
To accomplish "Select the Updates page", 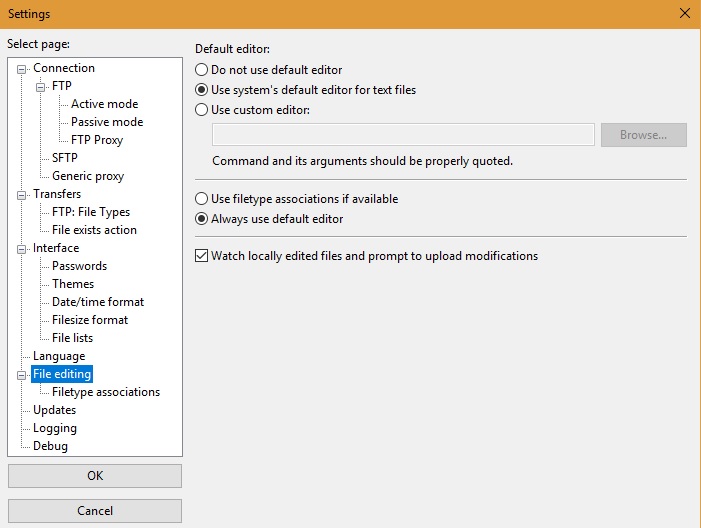I will (x=55, y=410).
